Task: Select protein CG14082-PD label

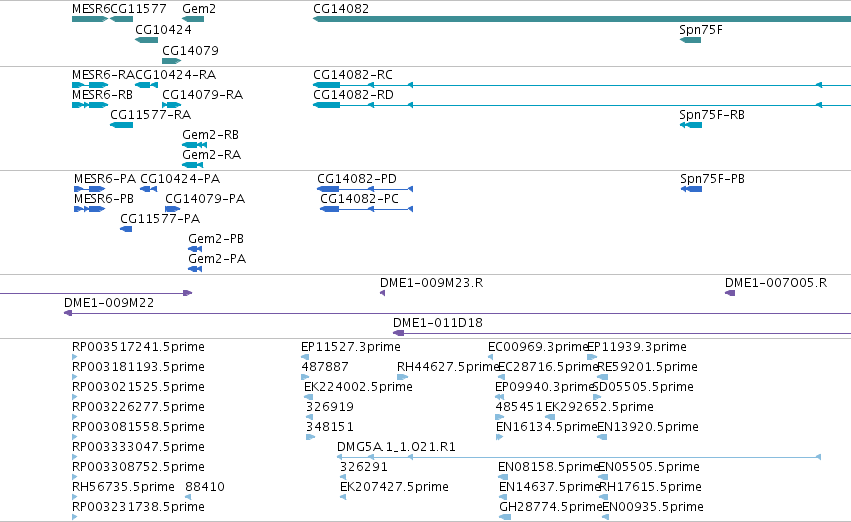Action: tap(357, 179)
